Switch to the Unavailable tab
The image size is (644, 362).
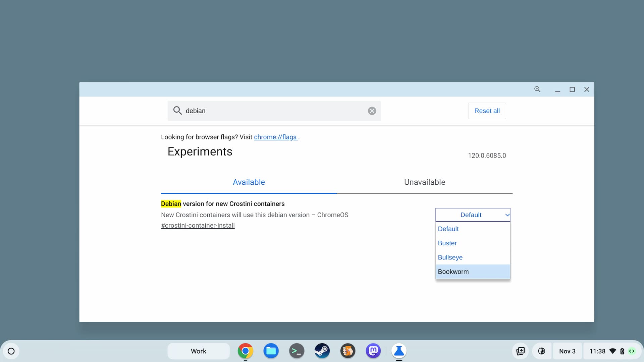425,182
